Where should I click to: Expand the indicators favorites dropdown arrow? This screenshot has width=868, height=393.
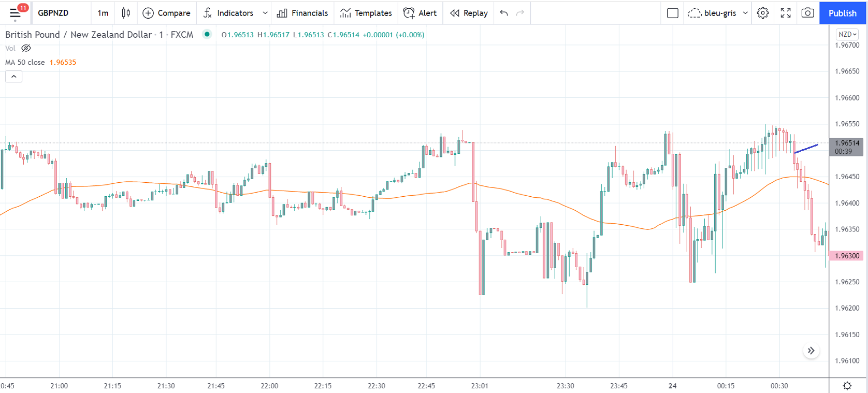265,13
